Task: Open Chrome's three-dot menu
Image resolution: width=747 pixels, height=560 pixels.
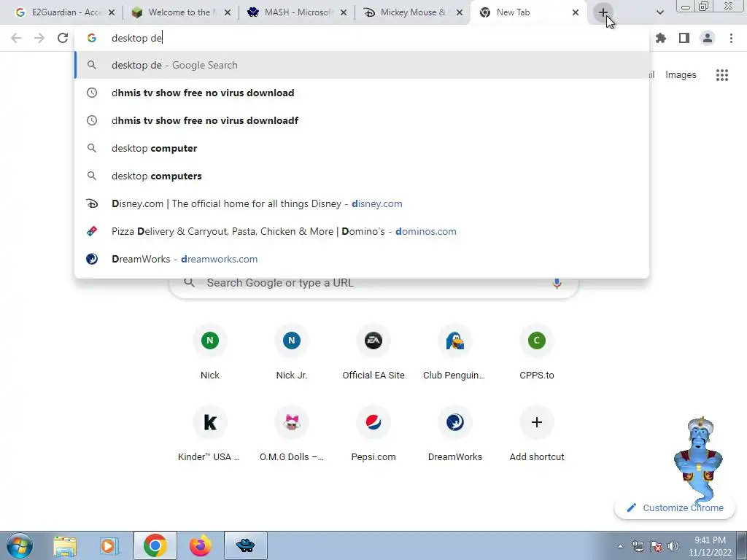Action: (x=731, y=38)
